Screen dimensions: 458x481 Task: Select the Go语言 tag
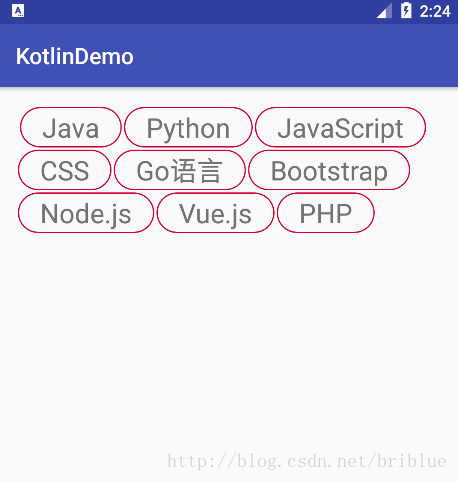point(180,170)
